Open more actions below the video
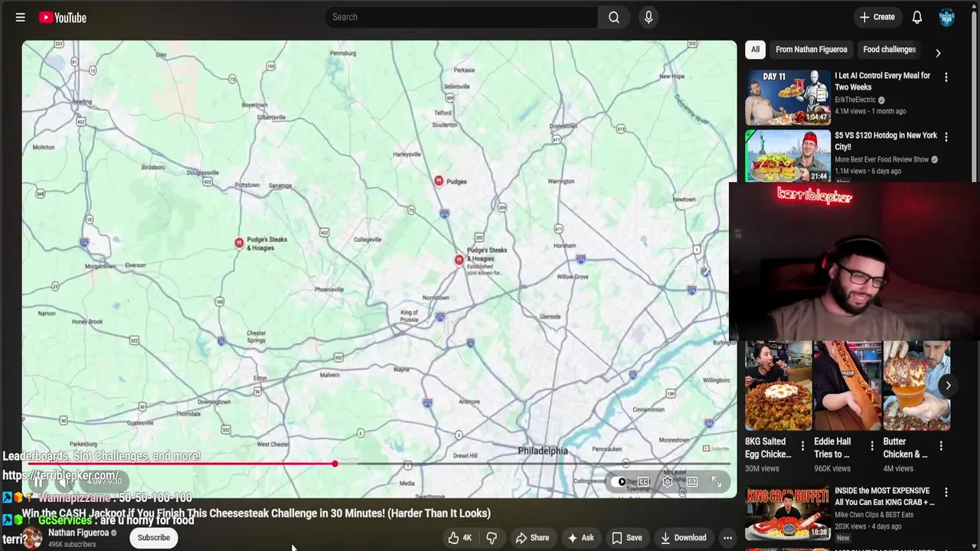This screenshot has width=980, height=551. pos(728,538)
